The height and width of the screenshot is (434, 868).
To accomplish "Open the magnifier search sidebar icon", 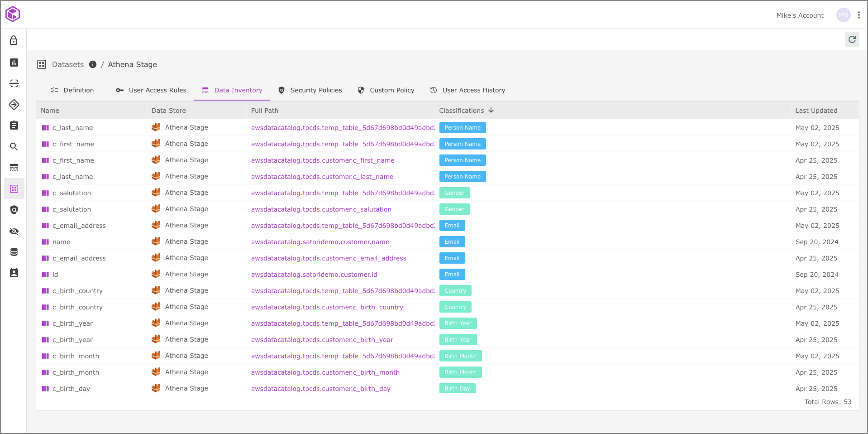I will [x=14, y=147].
